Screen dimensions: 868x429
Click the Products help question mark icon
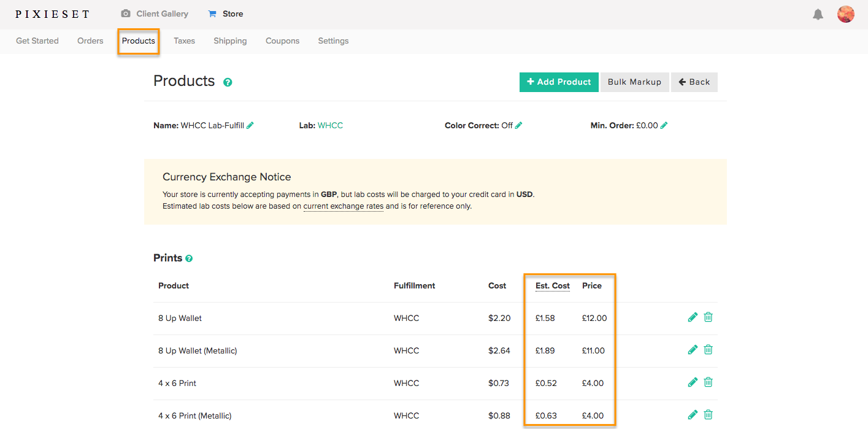(x=228, y=82)
